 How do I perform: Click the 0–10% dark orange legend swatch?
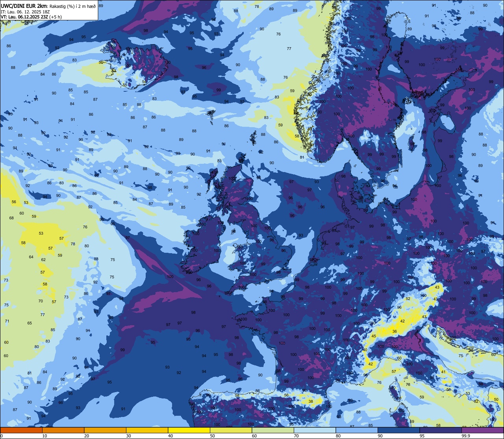pos(21,430)
